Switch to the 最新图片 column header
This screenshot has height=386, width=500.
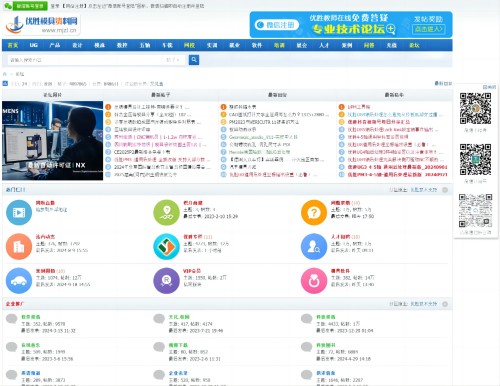tap(52, 95)
